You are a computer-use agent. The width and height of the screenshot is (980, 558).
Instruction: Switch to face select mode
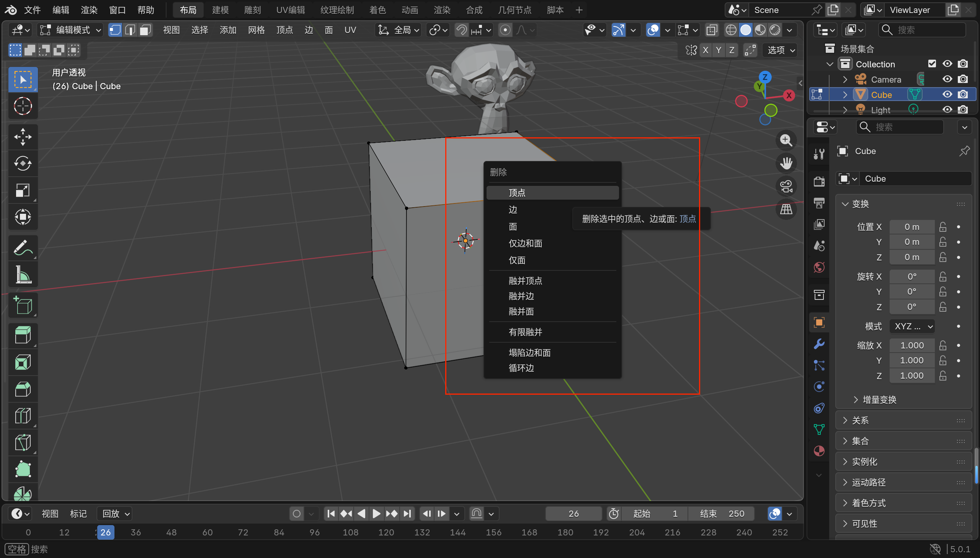tap(145, 30)
